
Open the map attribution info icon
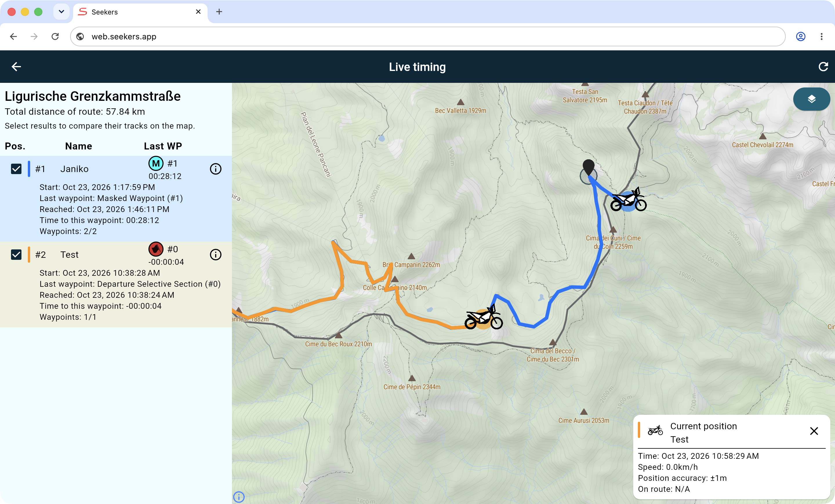click(239, 497)
